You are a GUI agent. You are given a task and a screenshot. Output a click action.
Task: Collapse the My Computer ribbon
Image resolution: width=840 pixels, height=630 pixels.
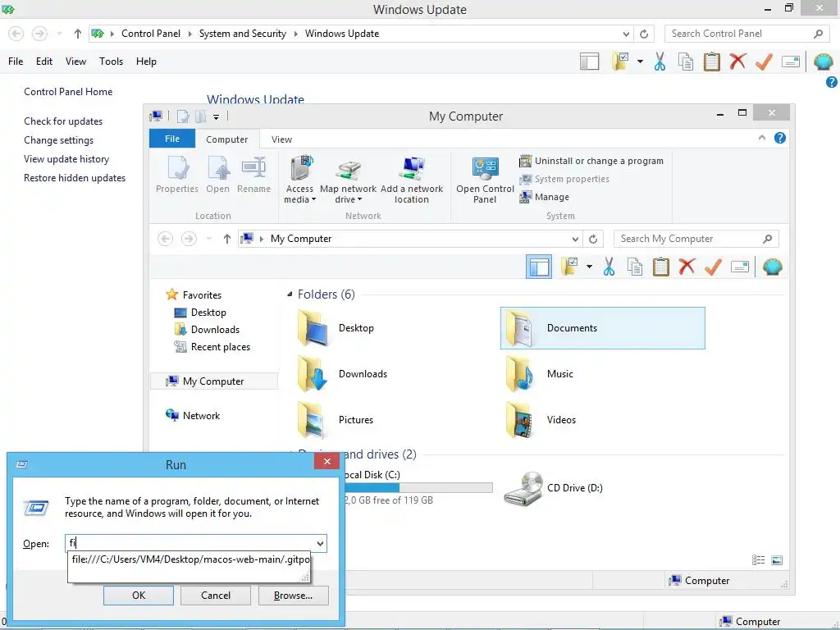pyautogui.click(x=762, y=138)
